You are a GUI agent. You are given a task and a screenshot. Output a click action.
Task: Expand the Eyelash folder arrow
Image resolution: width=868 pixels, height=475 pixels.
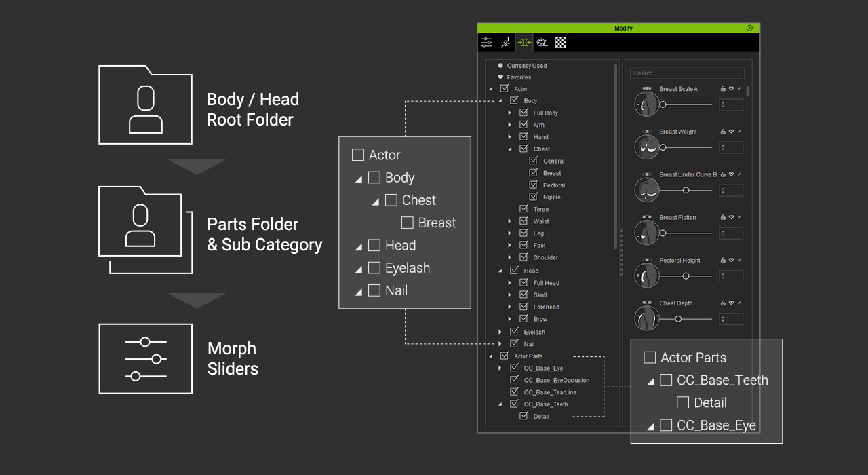[x=500, y=332]
